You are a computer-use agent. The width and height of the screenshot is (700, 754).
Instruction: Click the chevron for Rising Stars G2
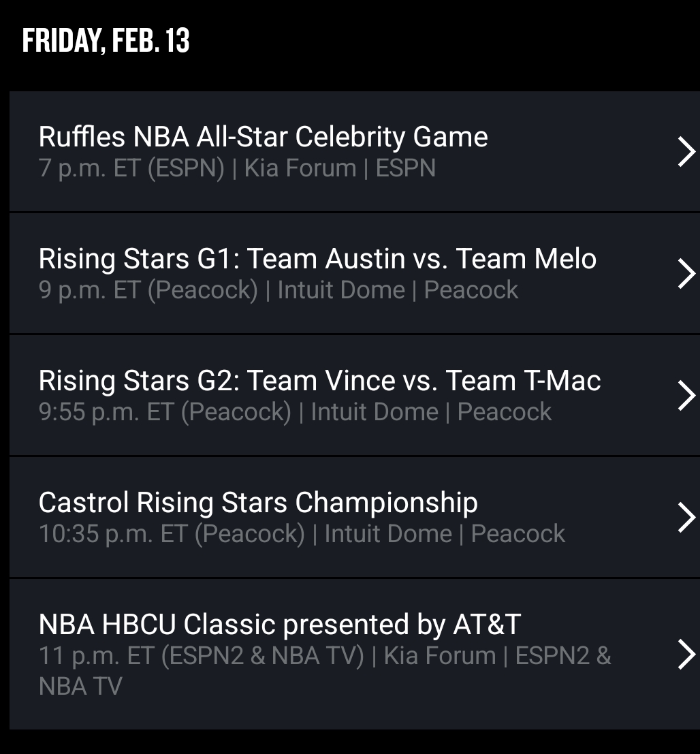point(686,395)
